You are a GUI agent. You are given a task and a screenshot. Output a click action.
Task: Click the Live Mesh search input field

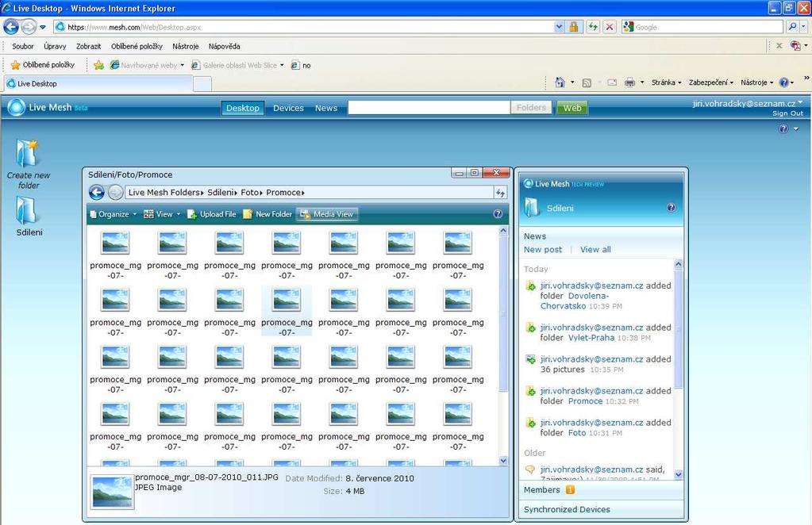(429, 108)
